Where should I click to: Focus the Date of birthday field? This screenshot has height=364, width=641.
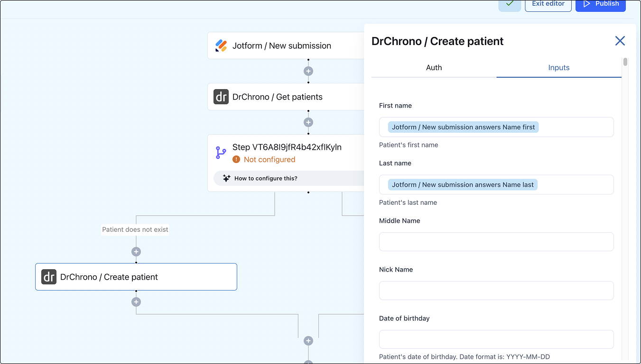(x=496, y=339)
